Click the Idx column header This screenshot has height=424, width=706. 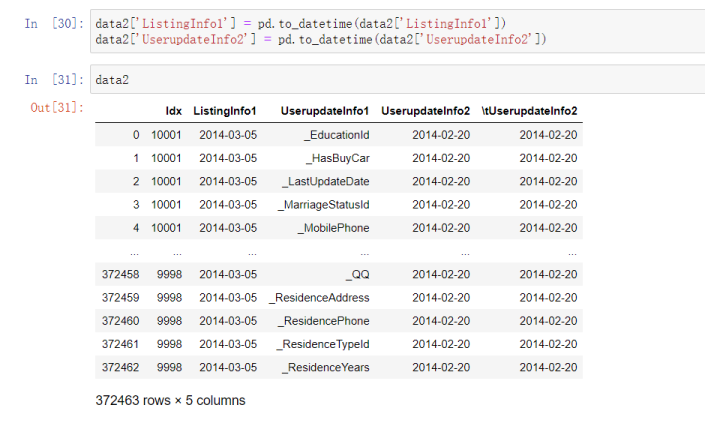(x=173, y=111)
